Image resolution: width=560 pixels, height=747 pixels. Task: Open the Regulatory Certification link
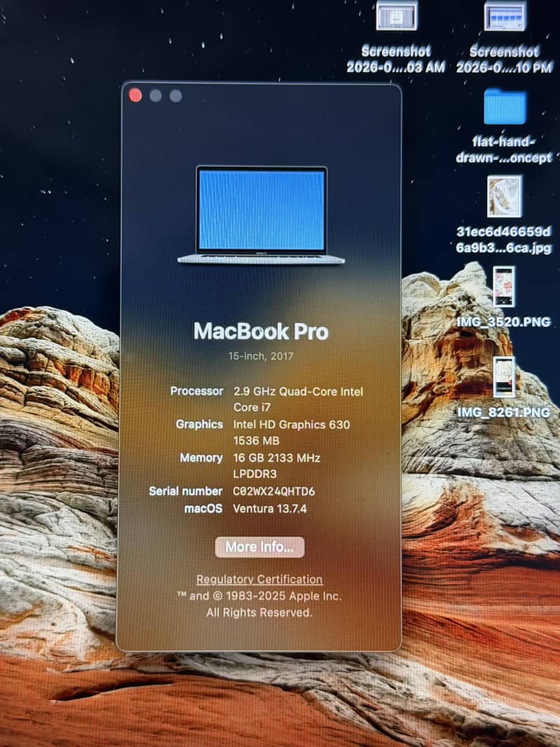tap(259, 580)
